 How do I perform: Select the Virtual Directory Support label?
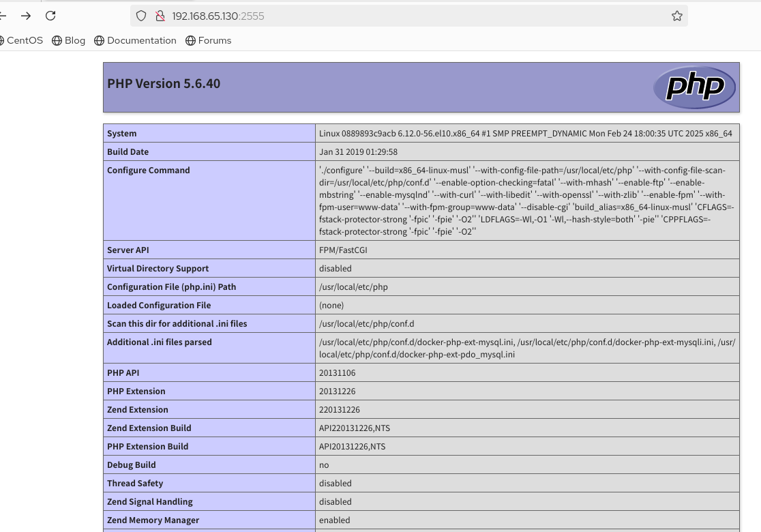(158, 269)
